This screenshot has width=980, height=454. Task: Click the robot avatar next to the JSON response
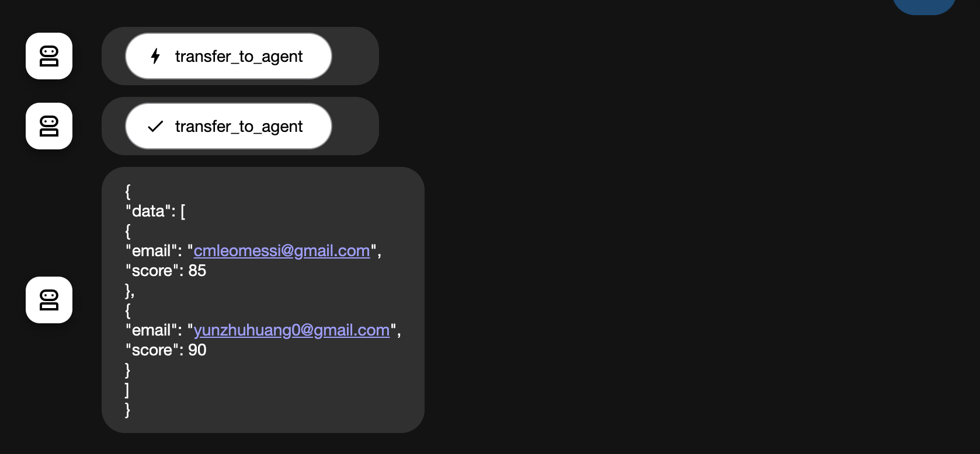tap(49, 300)
